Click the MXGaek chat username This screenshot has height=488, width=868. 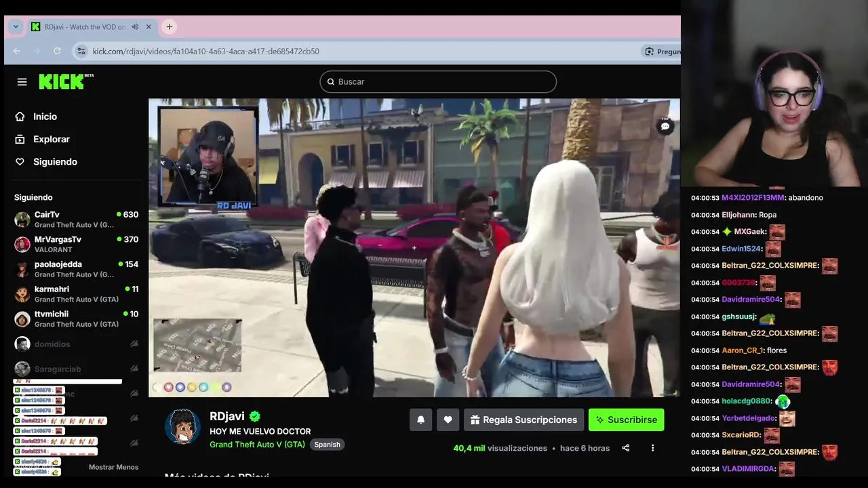point(751,232)
